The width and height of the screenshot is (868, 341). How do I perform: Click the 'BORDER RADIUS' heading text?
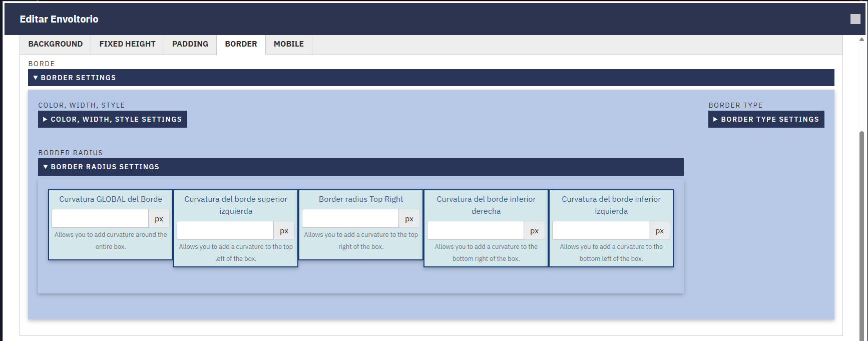coord(71,153)
